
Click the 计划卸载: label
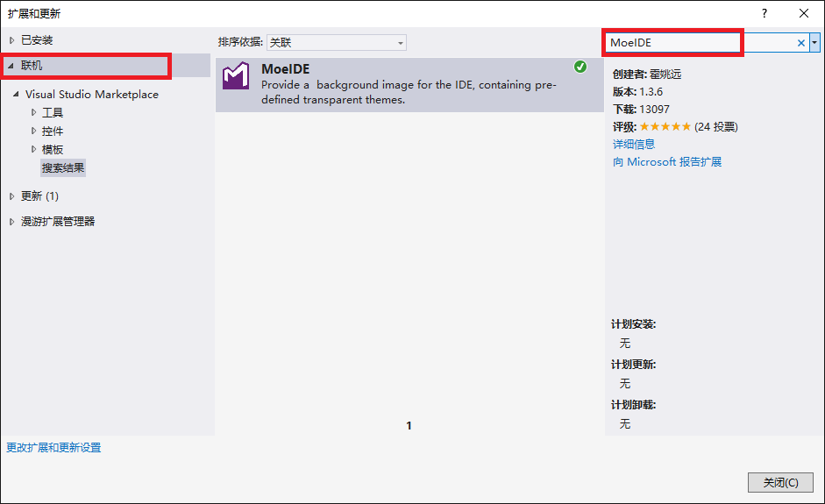click(634, 405)
